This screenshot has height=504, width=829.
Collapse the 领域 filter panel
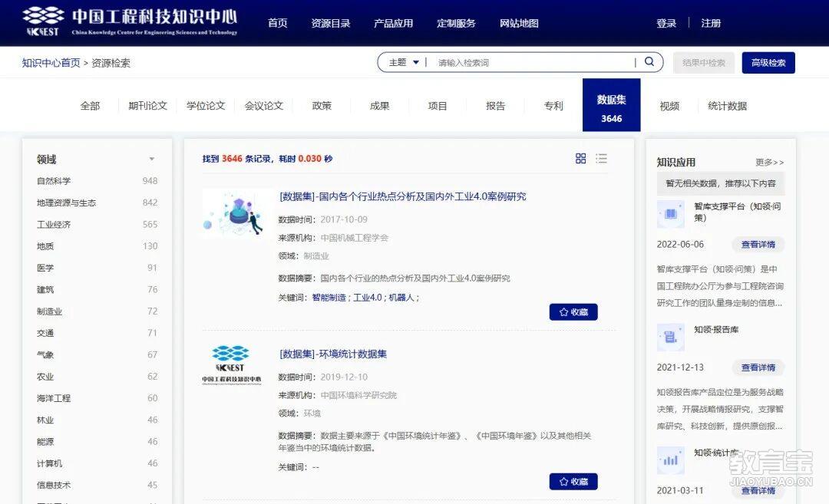[x=152, y=159]
